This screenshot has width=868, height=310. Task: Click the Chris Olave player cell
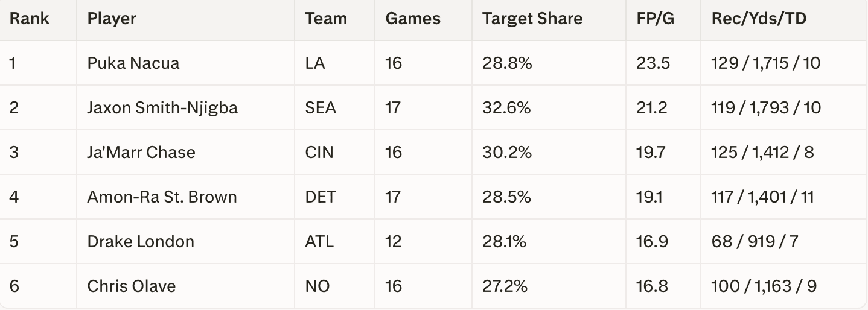pyautogui.click(x=132, y=286)
